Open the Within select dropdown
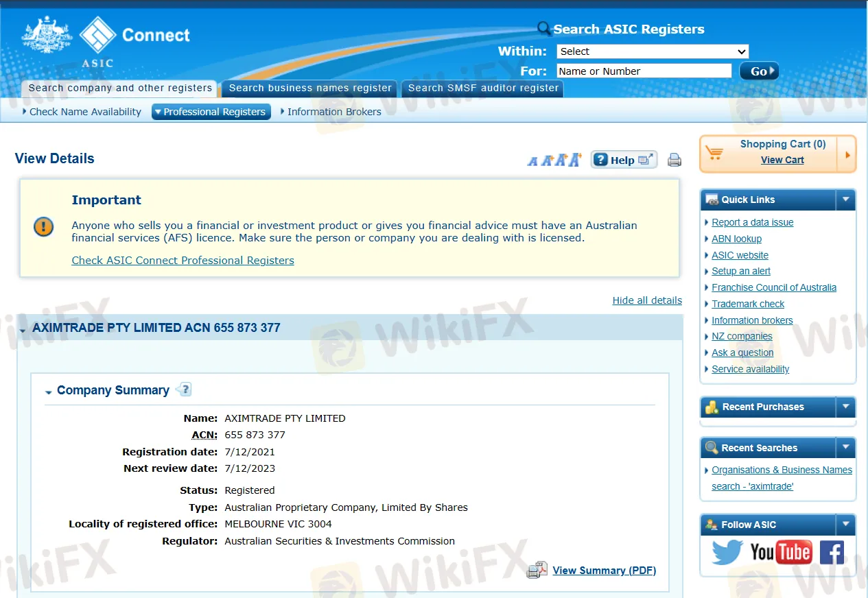 point(653,51)
